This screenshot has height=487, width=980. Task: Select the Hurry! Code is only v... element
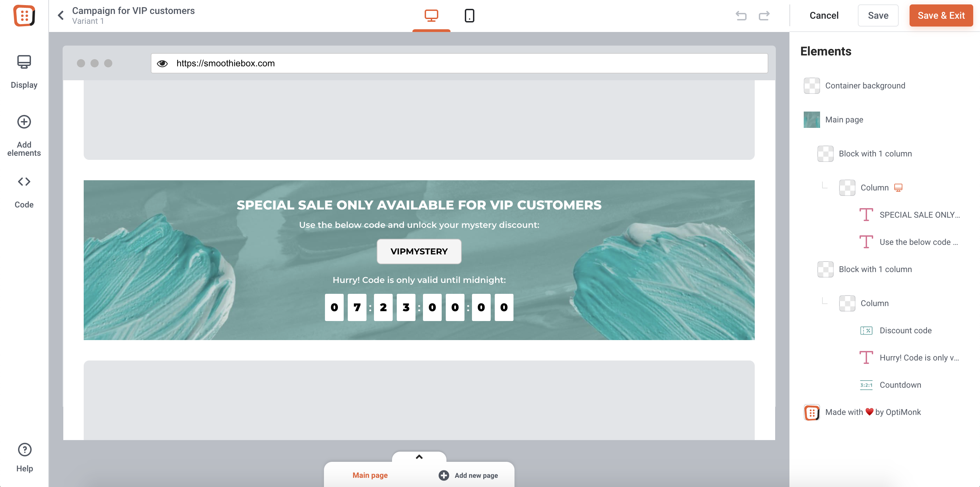[919, 358]
